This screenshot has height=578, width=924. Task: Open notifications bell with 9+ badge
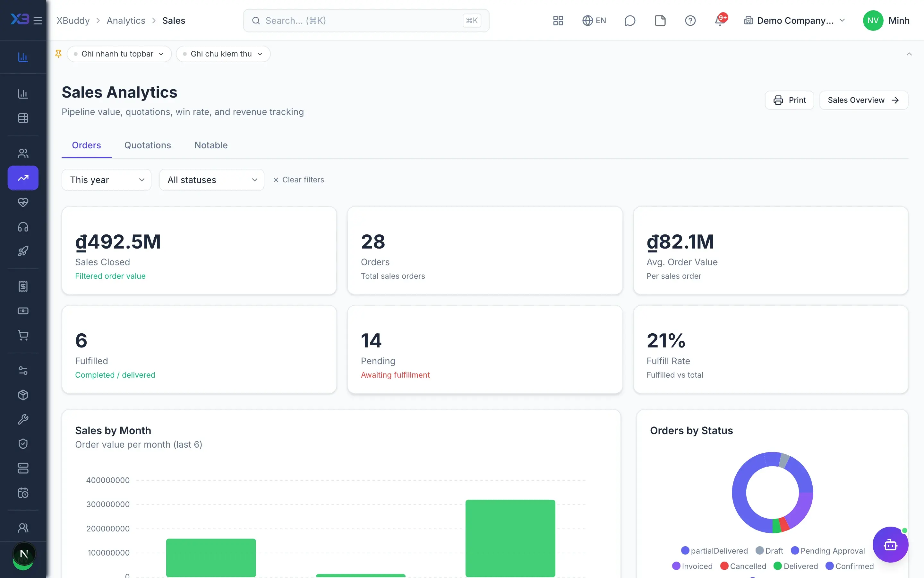click(x=721, y=20)
